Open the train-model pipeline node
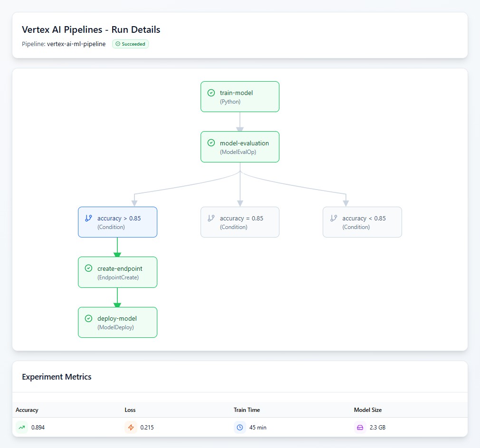This screenshot has height=448, width=480. tap(240, 96)
